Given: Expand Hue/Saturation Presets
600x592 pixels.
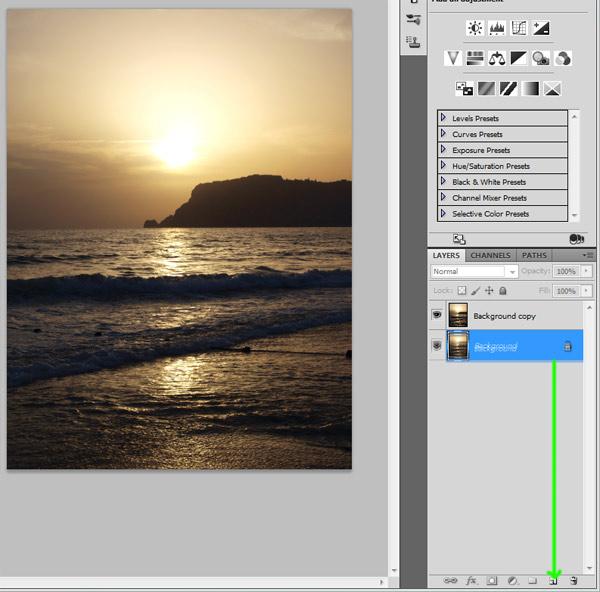Looking at the screenshot, I should point(444,166).
